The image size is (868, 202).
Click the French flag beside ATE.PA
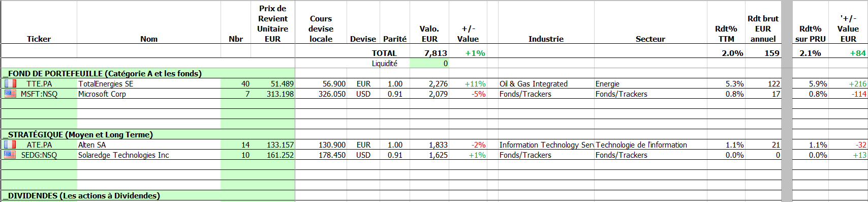tap(10, 145)
